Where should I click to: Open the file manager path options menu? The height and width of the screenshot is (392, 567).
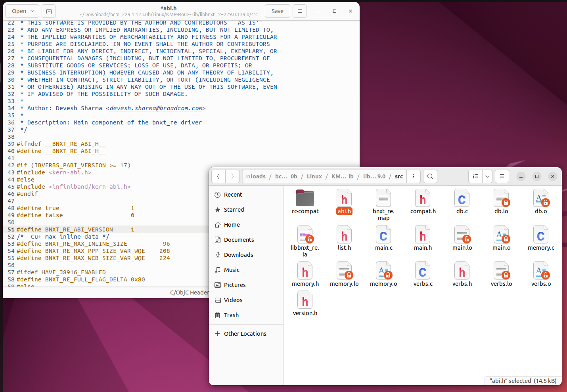coord(414,176)
